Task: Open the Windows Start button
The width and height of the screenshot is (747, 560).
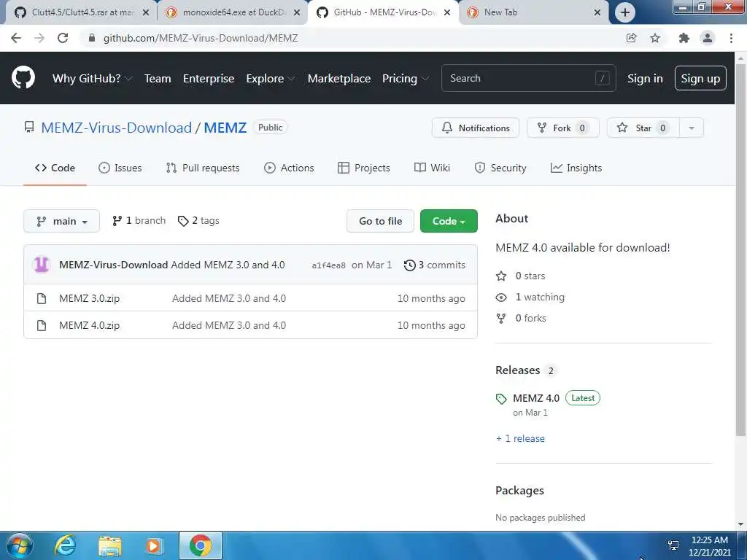Action: tap(19, 545)
